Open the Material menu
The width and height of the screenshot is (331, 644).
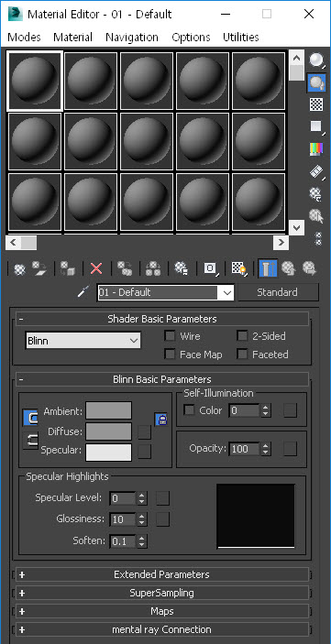point(73,38)
